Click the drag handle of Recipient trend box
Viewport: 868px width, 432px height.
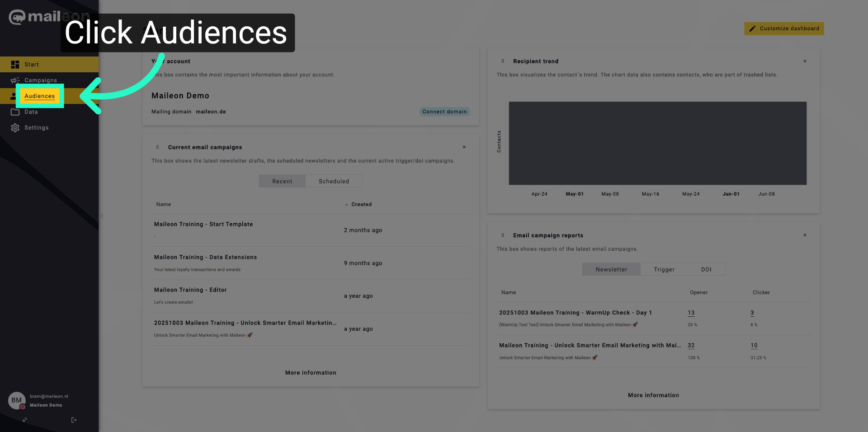(x=503, y=61)
